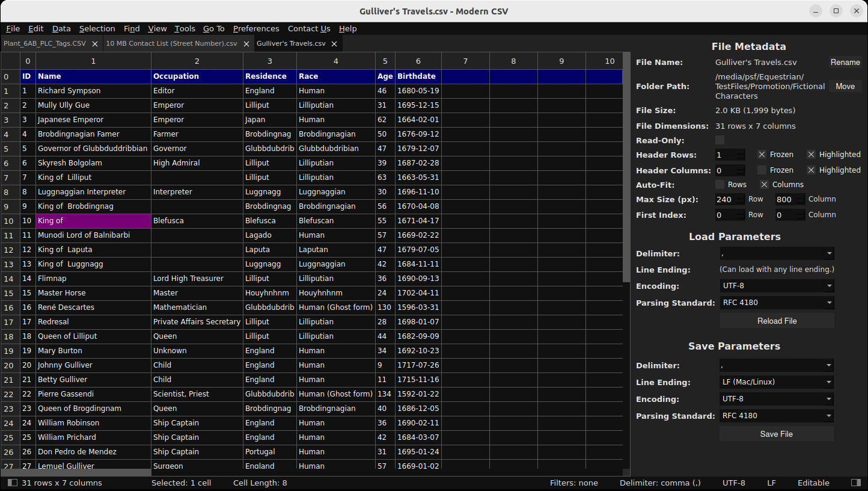Open the Line Ending LF (Mac/Linux) dropdown
Image resolution: width=868 pixels, height=491 pixels.
(777, 382)
